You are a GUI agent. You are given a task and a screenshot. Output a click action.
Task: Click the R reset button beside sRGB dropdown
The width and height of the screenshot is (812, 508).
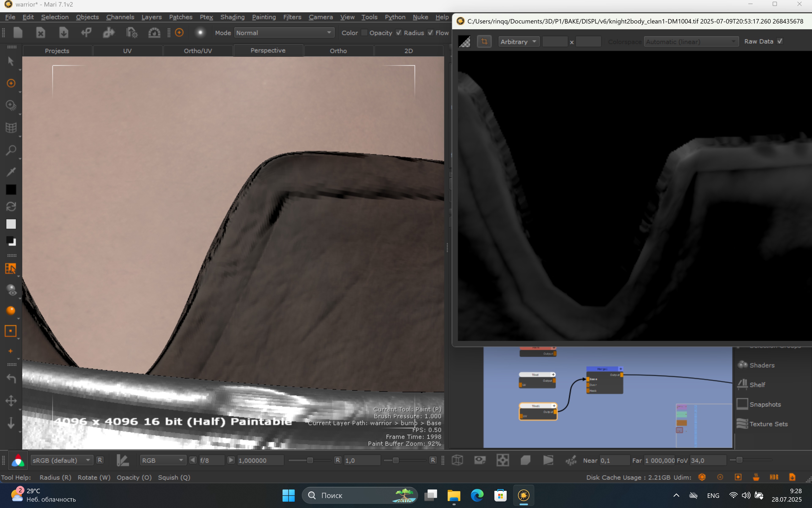pos(100,460)
